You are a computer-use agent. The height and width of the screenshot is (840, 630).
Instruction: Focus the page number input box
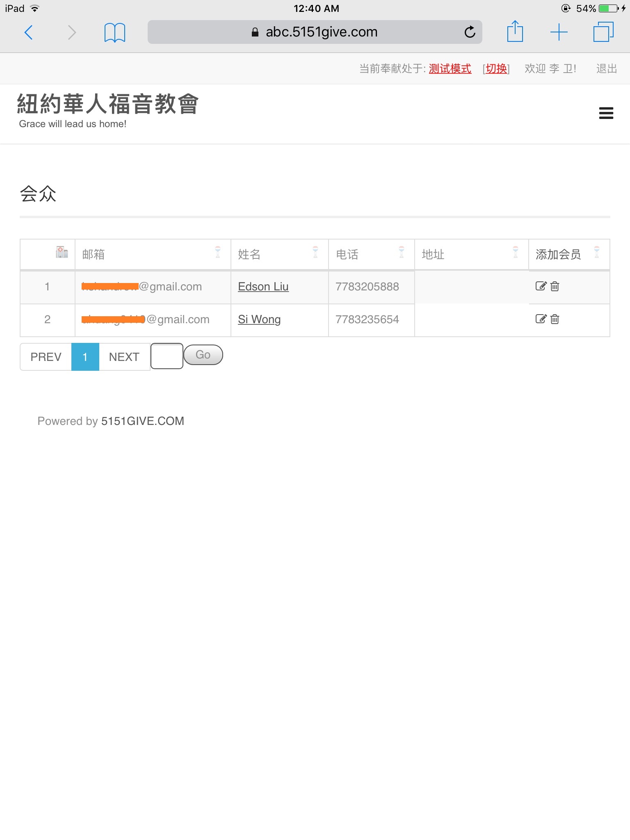tap(167, 356)
